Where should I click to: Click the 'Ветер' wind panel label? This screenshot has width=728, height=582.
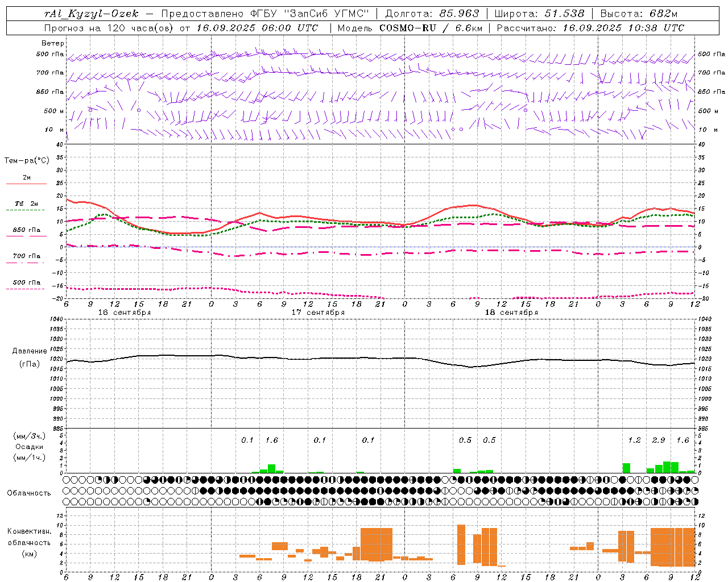coord(53,43)
